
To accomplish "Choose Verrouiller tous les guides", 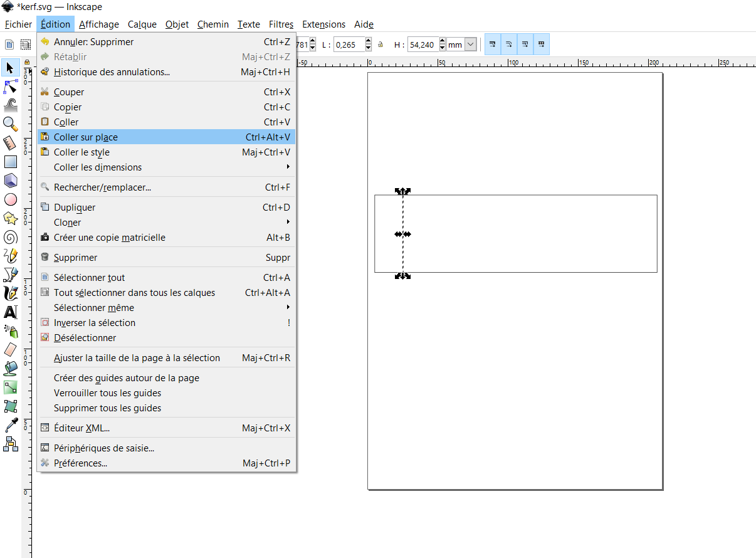I will pyautogui.click(x=166, y=393).
